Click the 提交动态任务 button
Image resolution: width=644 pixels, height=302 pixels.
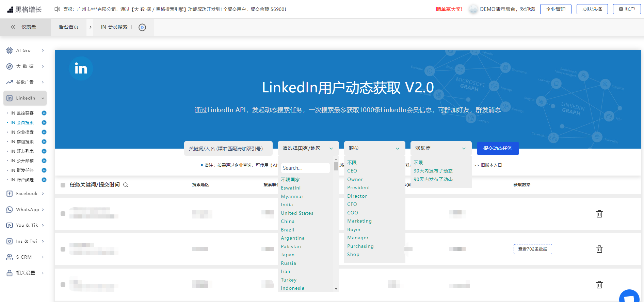(498, 148)
